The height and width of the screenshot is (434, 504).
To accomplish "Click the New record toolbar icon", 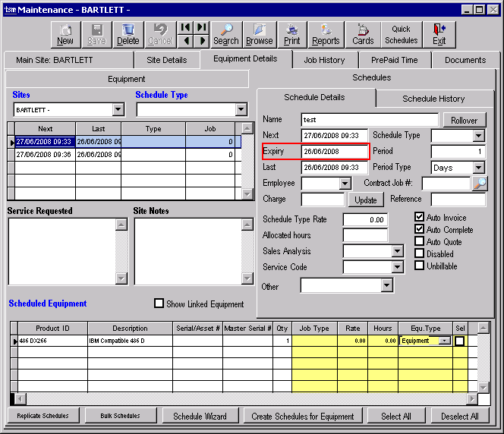I will point(65,34).
